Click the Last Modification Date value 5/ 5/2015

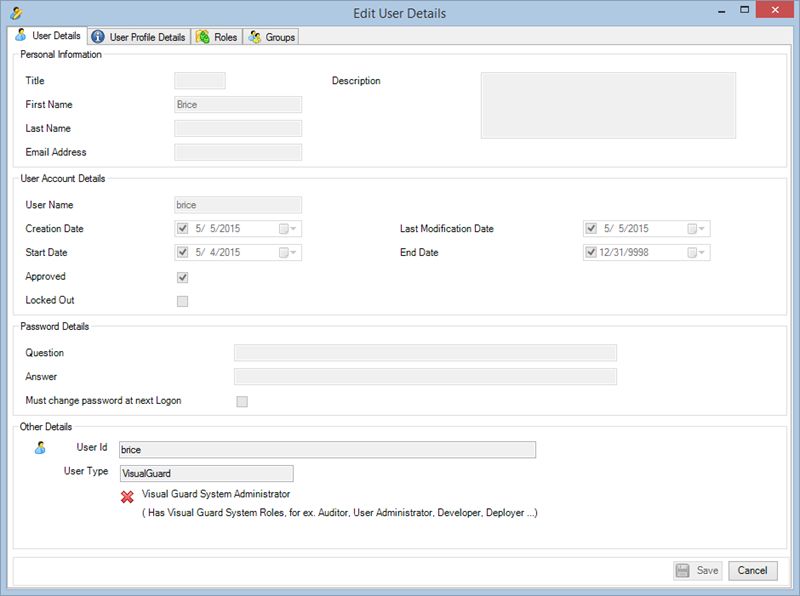point(626,229)
